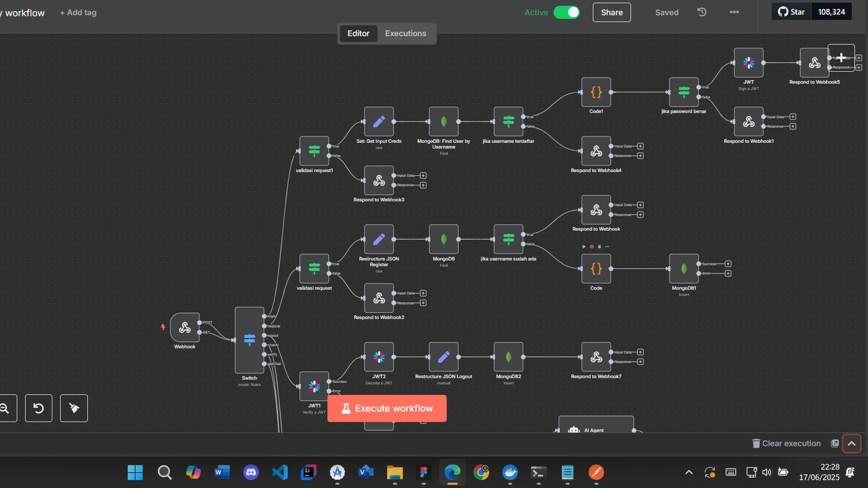Show hidden icons in system tray
Viewport: 868px width, 488px height.
pyautogui.click(x=688, y=472)
